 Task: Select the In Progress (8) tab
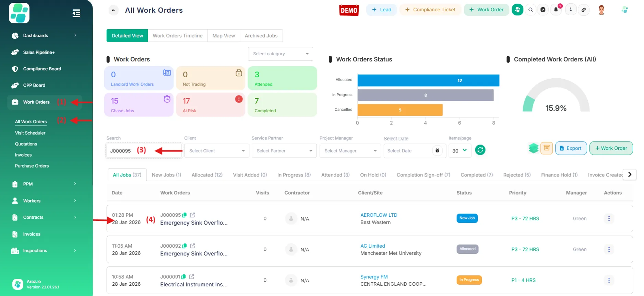pyautogui.click(x=294, y=175)
